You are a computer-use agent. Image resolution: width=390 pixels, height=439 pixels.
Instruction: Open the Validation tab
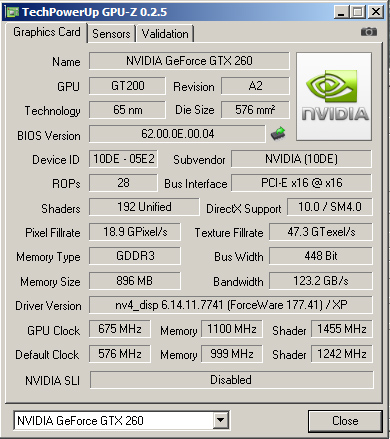[165, 34]
